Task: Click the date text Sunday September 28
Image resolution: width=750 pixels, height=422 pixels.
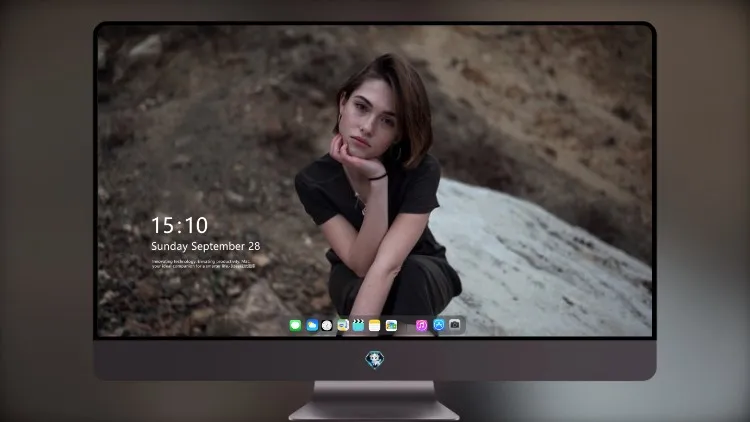Action: (206, 246)
